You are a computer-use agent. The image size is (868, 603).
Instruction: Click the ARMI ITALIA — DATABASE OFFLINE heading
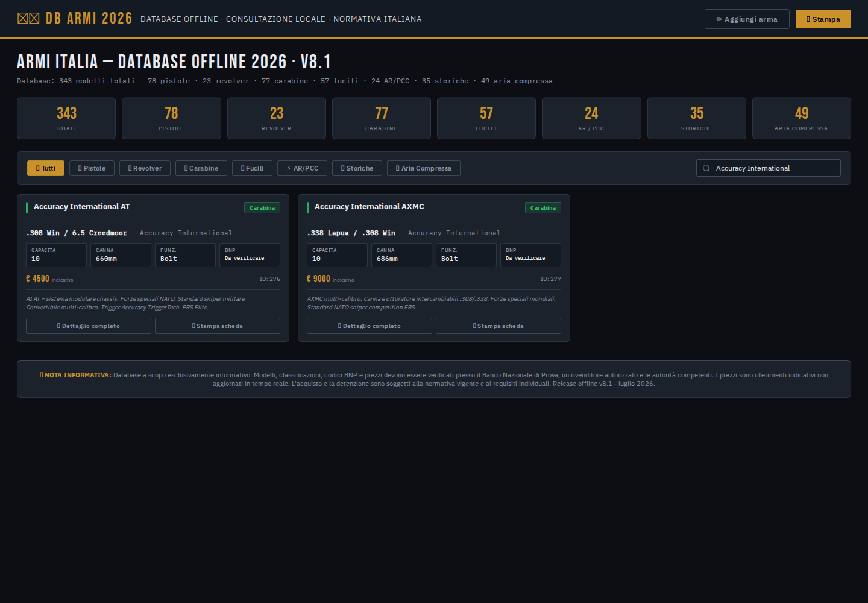[174, 62]
